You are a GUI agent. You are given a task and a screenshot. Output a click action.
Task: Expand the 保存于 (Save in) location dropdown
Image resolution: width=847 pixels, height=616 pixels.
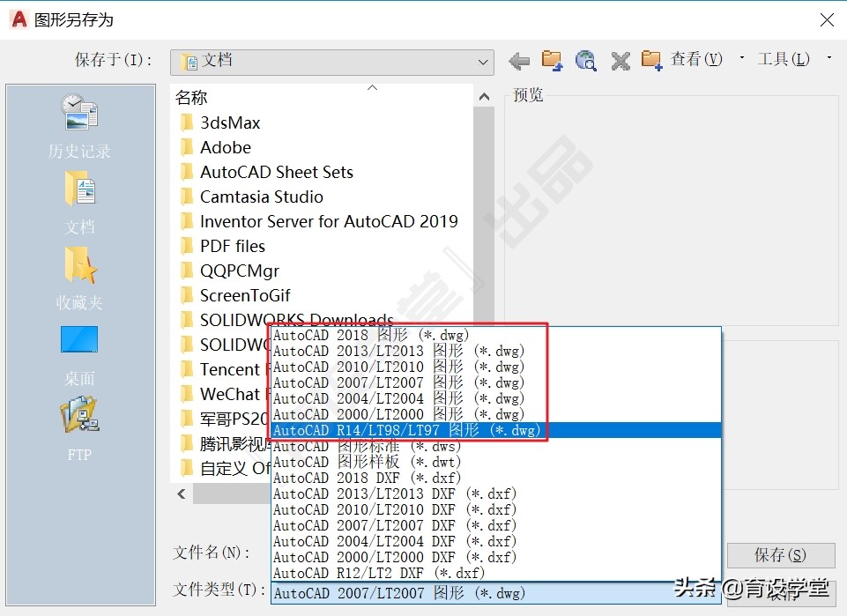tap(481, 62)
